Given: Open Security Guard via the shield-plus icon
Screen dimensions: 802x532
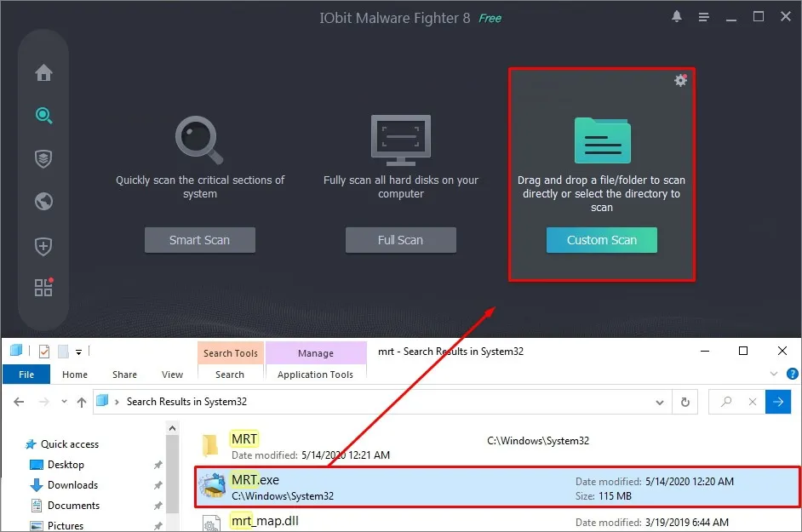Looking at the screenshot, I should coord(43,246).
